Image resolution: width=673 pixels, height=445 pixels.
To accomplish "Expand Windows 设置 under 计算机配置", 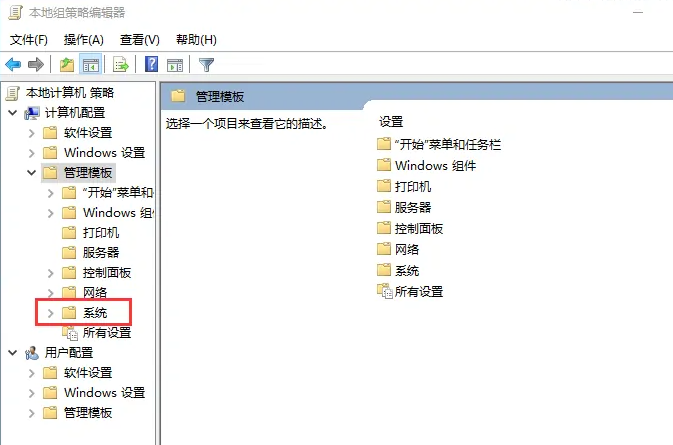I will coord(31,153).
